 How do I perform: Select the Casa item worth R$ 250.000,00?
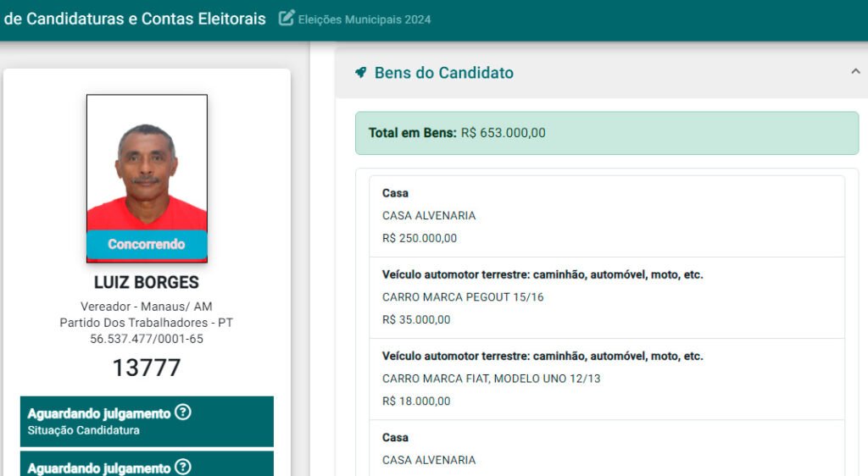click(x=607, y=216)
